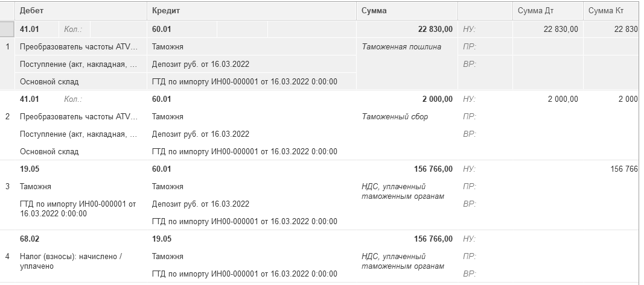The height and width of the screenshot is (285, 644).
Task: Select the Таможенный сбор description cell
Action: [x=395, y=117]
